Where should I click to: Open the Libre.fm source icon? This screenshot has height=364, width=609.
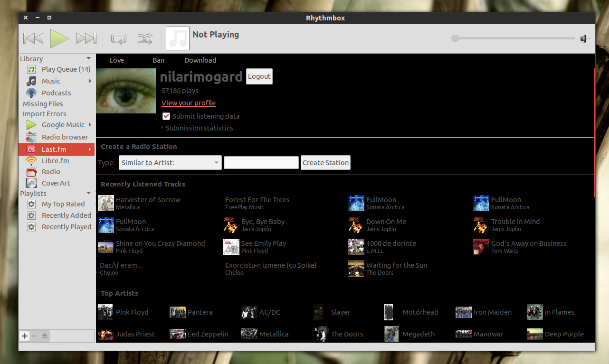(31, 161)
